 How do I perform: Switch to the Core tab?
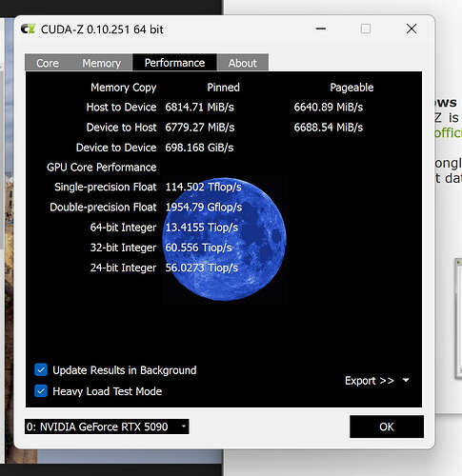point(48,63)
